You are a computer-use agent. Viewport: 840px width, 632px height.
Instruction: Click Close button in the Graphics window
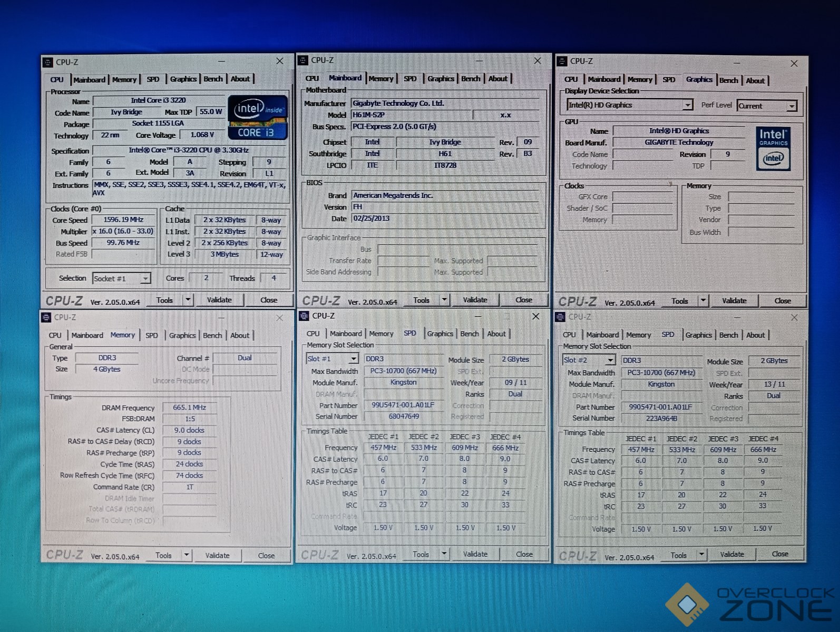[783, 301]
